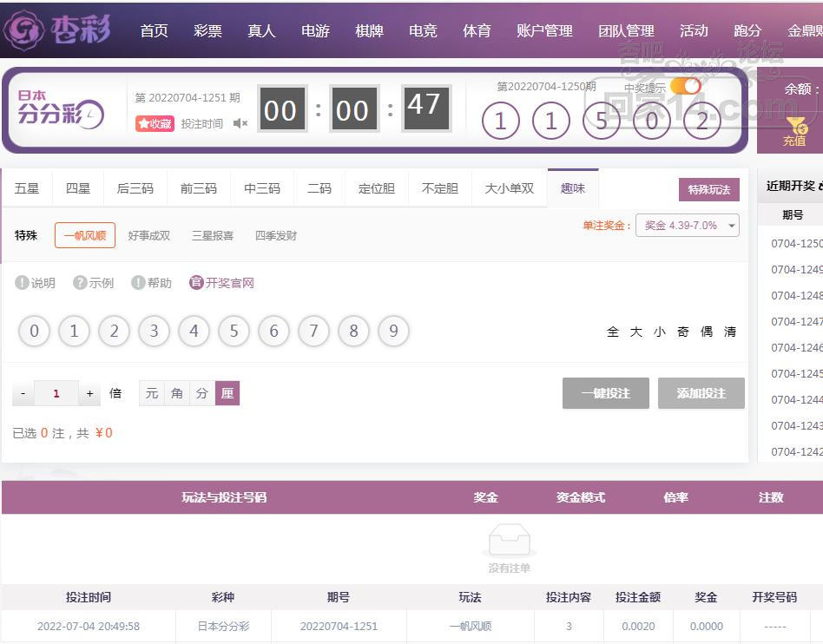Mute sound with the speaker icon

pyautogui.click(x=240, y=124)
